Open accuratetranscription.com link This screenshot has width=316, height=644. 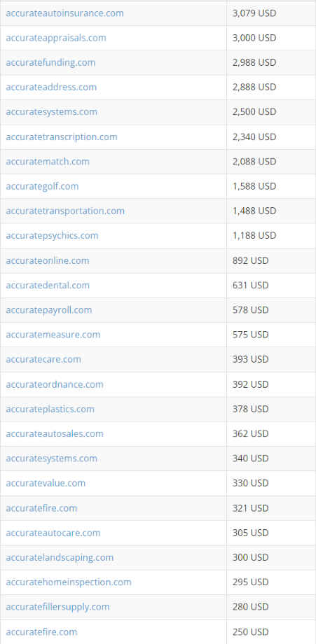[62, 136]
